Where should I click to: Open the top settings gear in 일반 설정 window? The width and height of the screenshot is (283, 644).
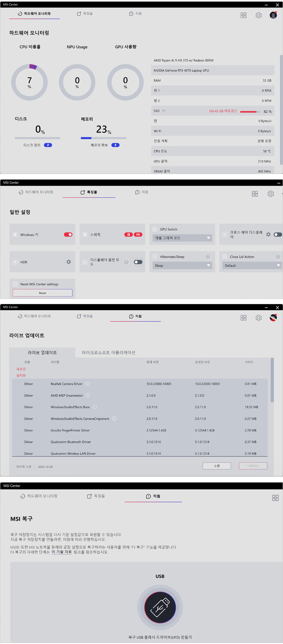[x=271, y=194]
